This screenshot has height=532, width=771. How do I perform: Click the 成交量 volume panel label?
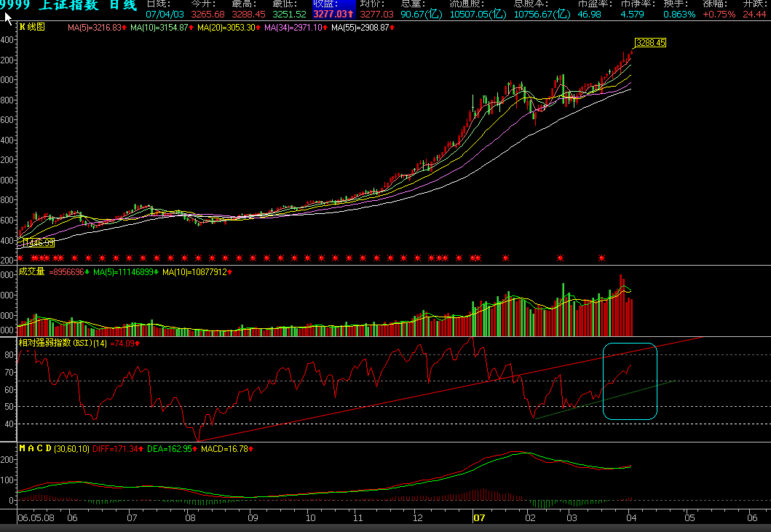31,271
